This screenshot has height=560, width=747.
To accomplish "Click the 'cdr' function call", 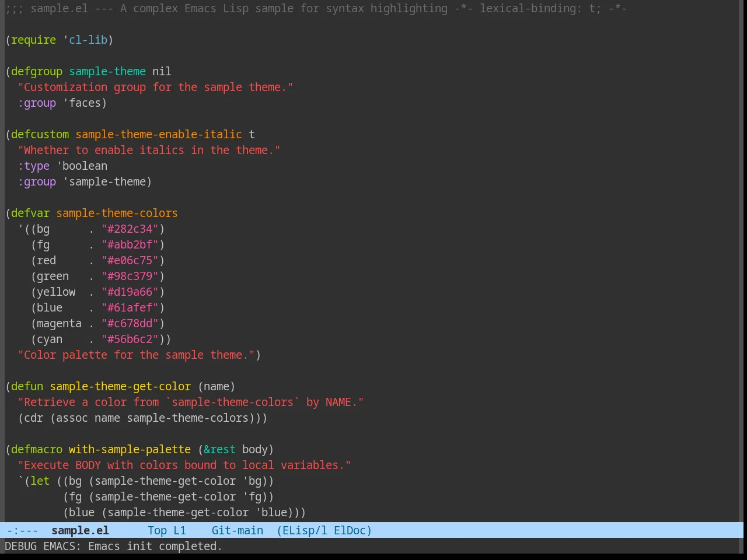I will (x=34, y=418).
